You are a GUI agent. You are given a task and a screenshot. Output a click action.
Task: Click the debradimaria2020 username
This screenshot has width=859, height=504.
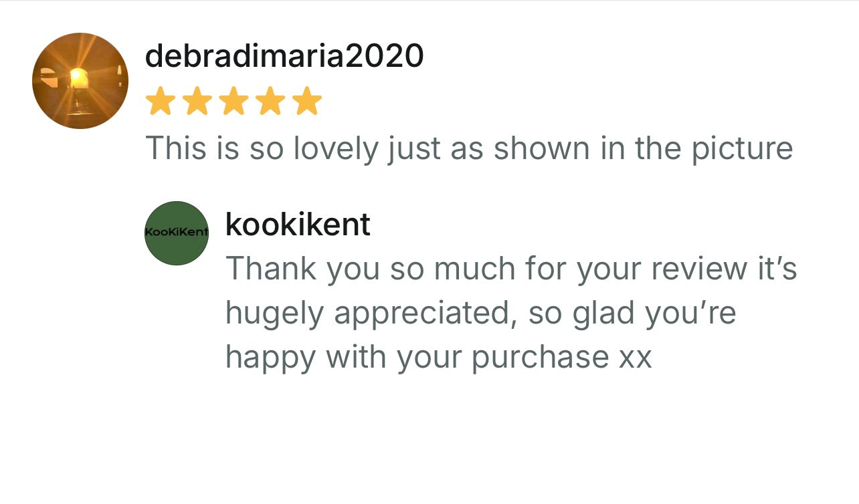[284, 55]
